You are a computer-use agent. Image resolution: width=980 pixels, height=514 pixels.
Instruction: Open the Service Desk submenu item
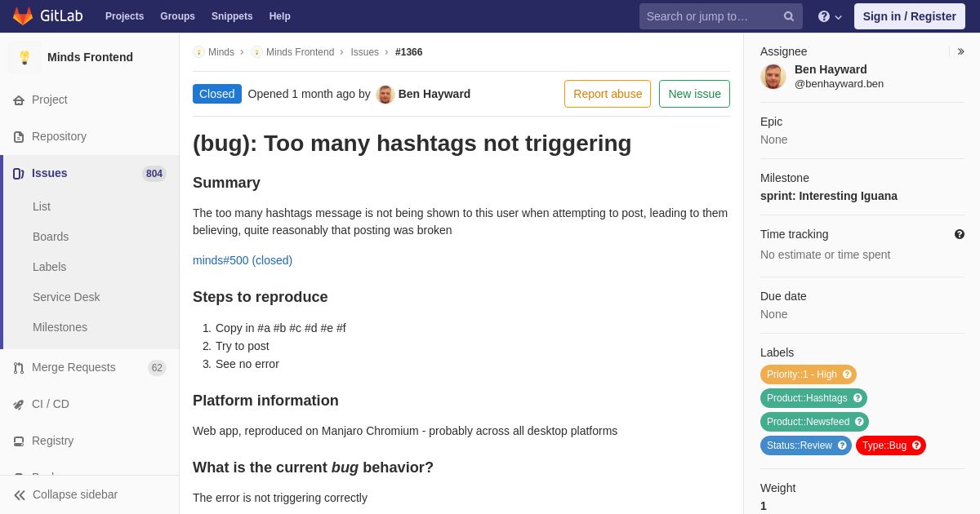pos(66,297)
